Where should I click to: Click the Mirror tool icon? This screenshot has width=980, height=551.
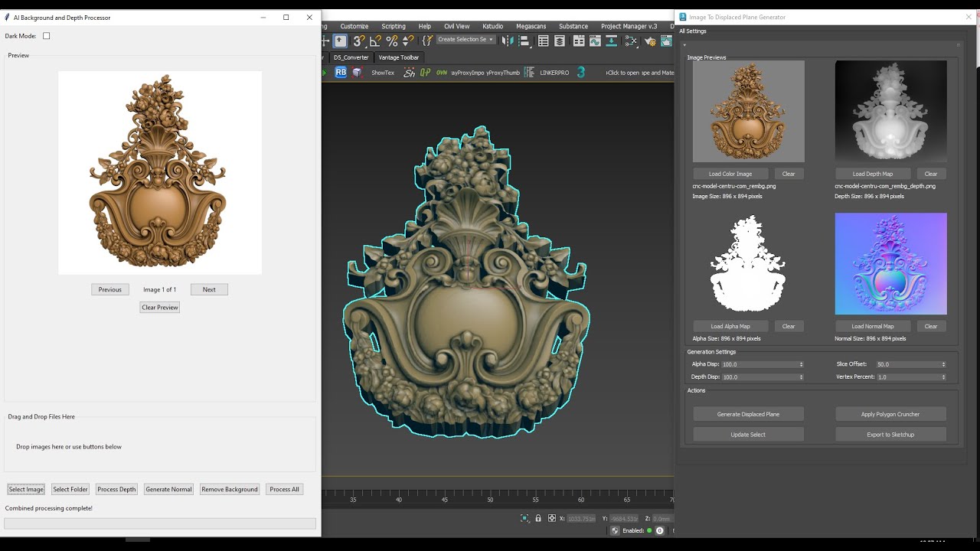[508, 41]
